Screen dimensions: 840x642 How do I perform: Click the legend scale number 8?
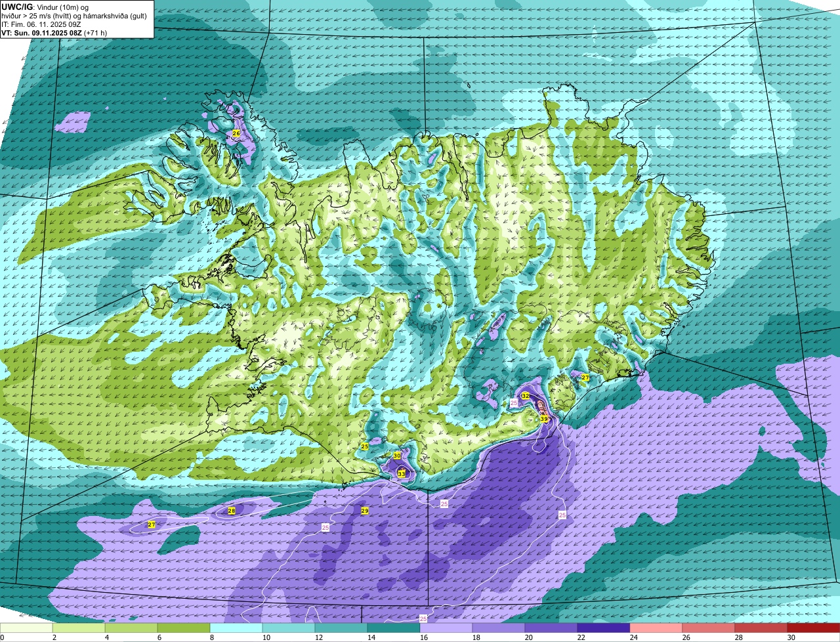[x=212, y=637]
